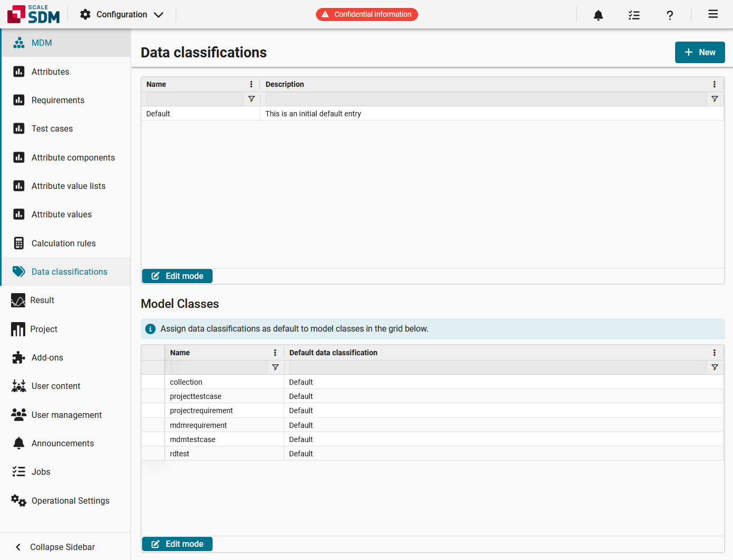This screenshot has width=733, height=560.
Task: Open the Configuration dropdown
Action: 122,14
